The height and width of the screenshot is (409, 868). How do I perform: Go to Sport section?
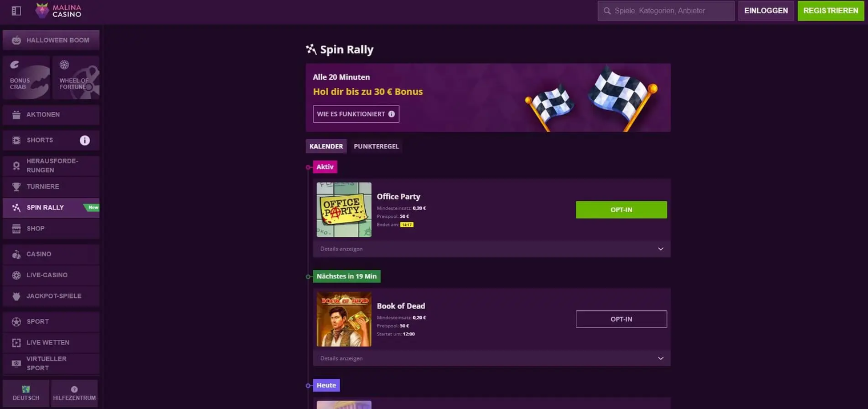pos(51,322)
